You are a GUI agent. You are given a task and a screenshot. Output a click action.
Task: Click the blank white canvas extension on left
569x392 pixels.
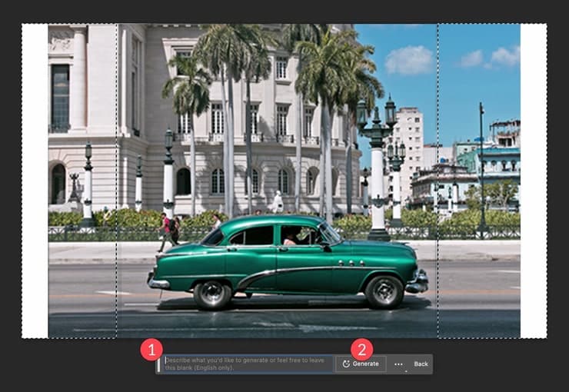35,181
